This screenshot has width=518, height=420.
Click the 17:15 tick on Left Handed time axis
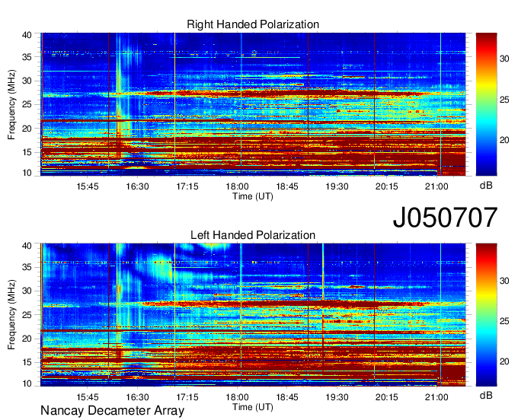pyautogui.click(x=187, y=397)
